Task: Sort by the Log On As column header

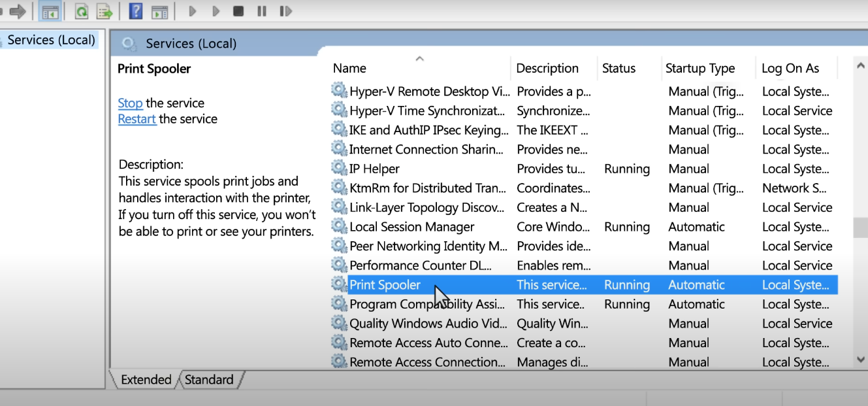Action: (x=790, y=69)
